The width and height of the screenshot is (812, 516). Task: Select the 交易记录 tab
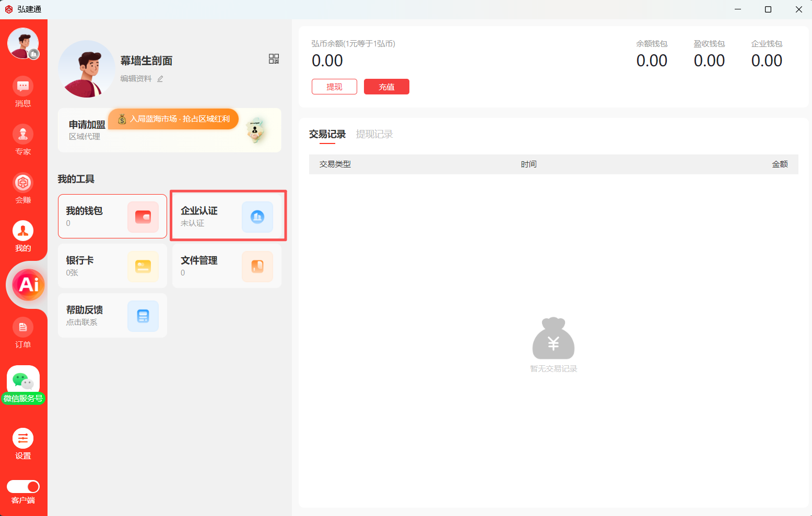pos(327,135)
